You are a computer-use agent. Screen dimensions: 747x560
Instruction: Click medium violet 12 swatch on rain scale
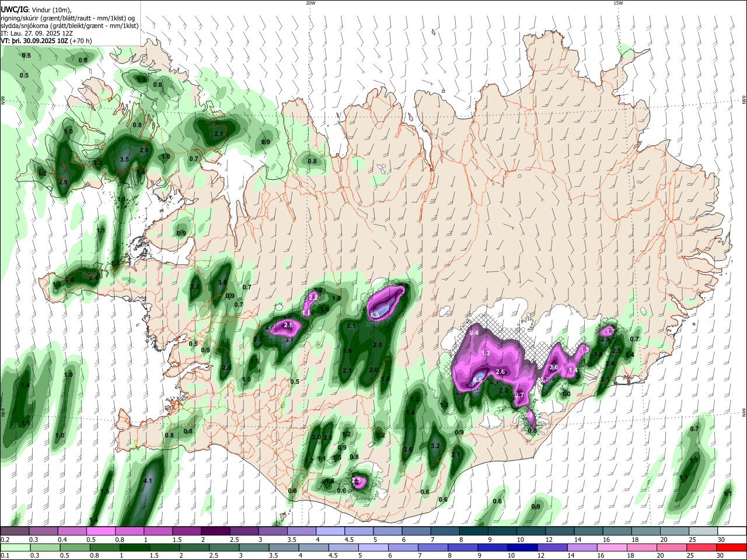coord(553,548)
